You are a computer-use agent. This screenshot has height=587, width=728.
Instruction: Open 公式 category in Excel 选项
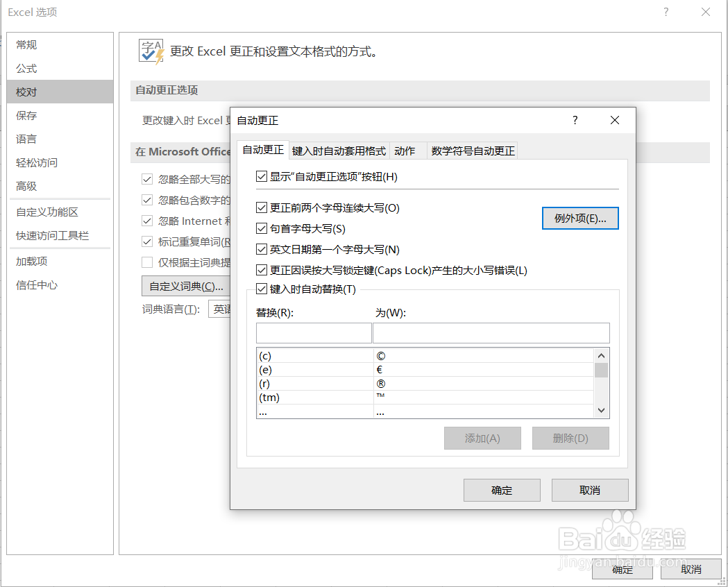(x=60, y=69)
